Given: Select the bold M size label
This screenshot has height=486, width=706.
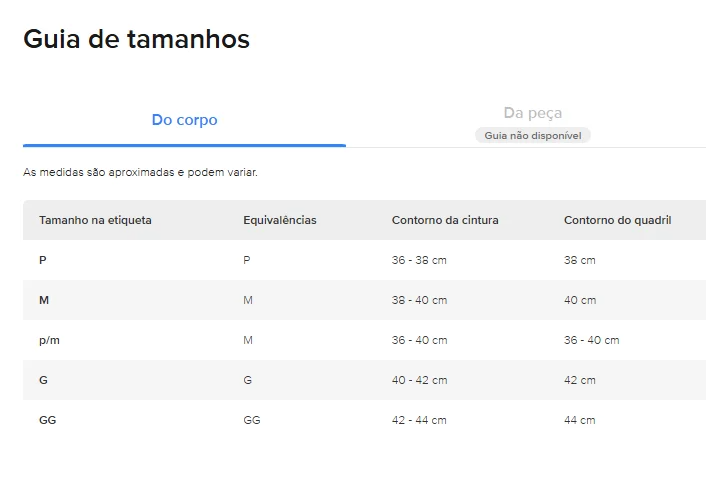Looking at the screenshot, I should pyautogui.click(x=44, y=300).
